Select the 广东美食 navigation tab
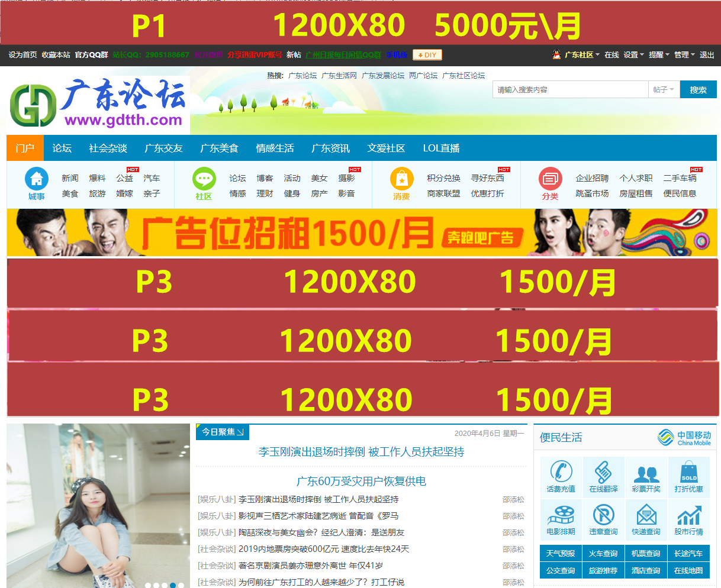The image size is (721, 588). (220, 148)
